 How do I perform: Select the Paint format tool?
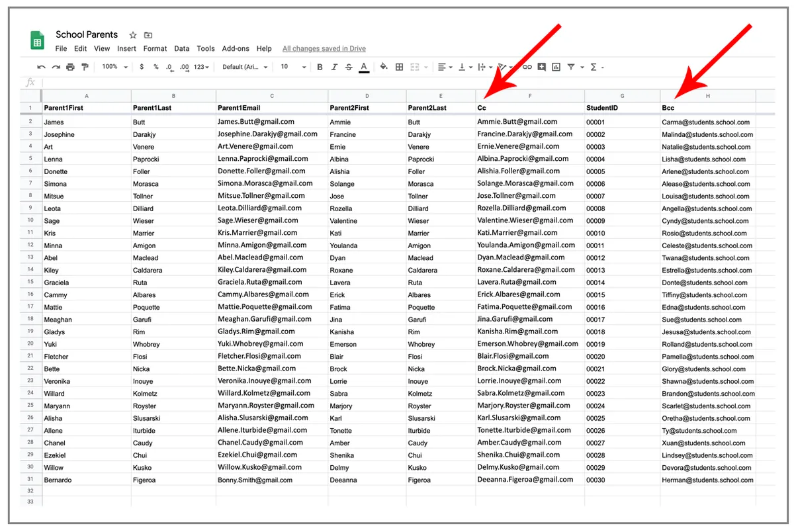point(85,67)
